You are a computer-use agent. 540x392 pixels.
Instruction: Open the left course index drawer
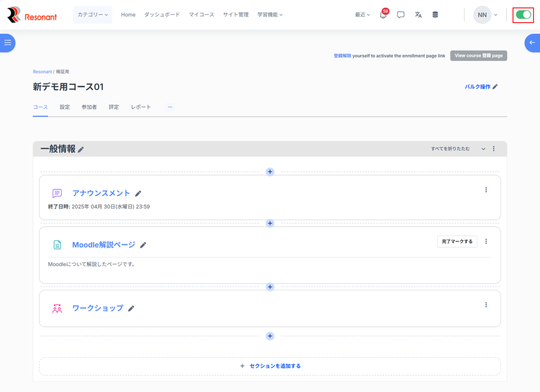tap(7, 43)
